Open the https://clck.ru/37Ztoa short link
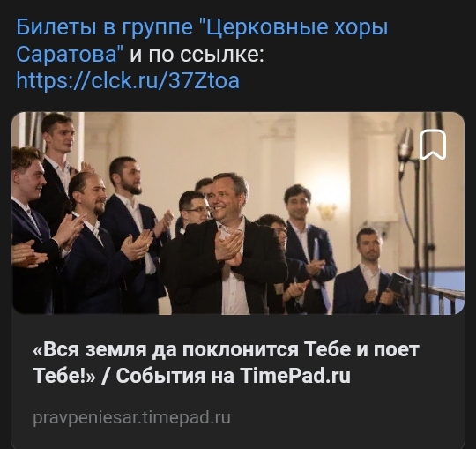 click(128, 81)
